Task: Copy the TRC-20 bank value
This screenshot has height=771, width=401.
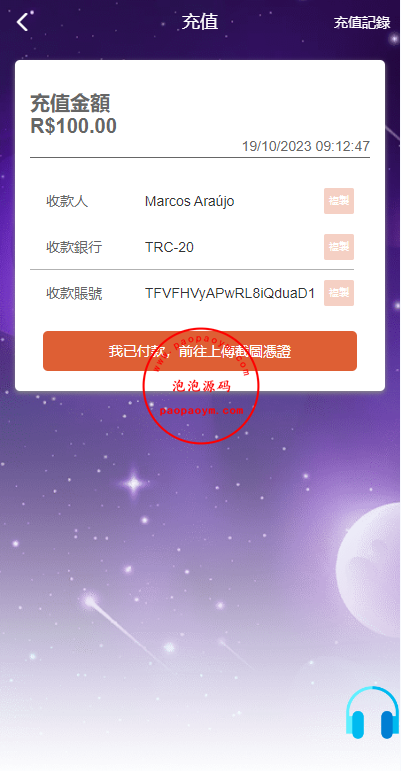Action: click(339, 247)
